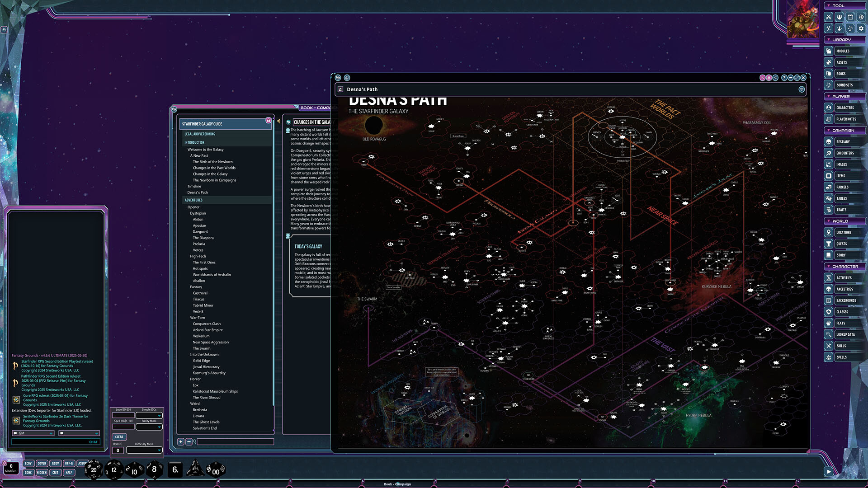This screenshot has width=868, height=488.
Task: Open the Spells reference
Action: coord(841,357)
